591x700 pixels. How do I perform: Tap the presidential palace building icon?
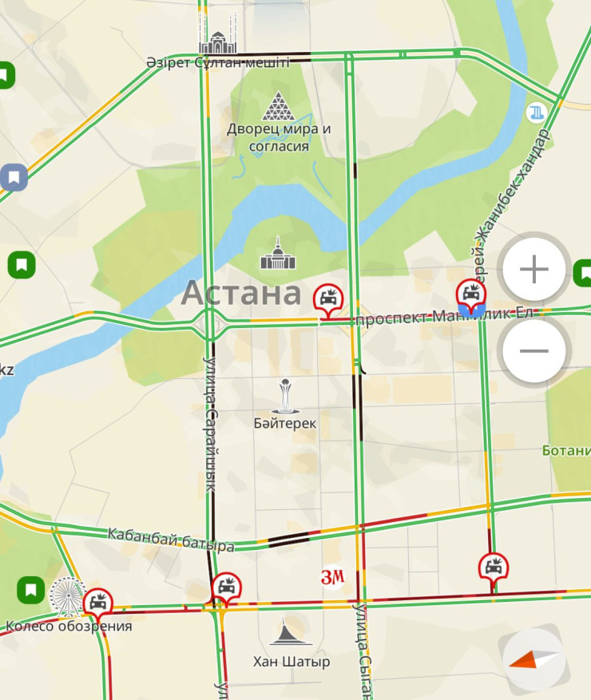[278, 254]
